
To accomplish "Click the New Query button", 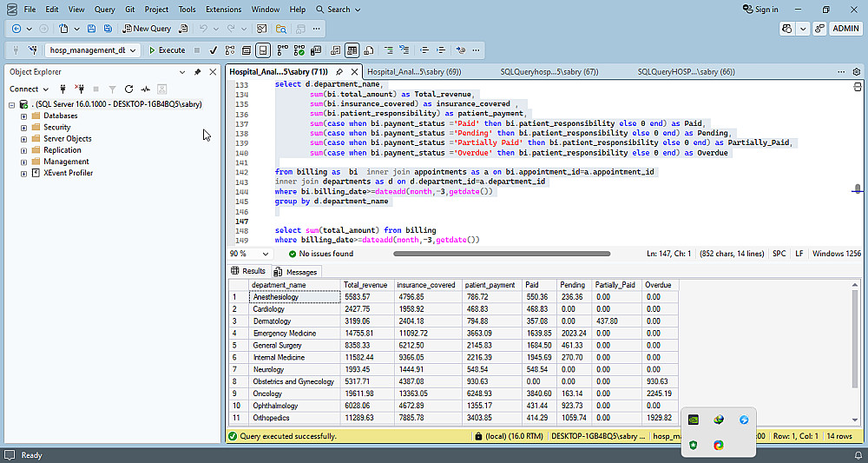I will coord(147,29).
